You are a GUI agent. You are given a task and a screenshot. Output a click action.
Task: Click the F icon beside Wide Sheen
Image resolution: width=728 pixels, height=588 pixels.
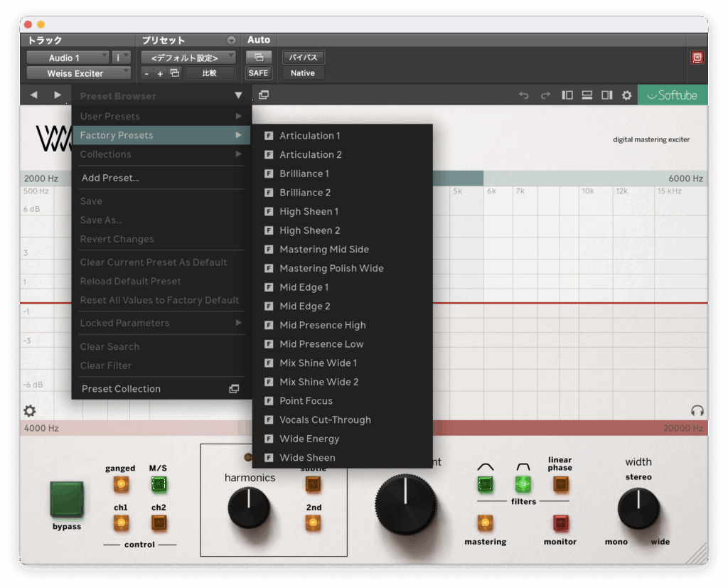[269, 457]
